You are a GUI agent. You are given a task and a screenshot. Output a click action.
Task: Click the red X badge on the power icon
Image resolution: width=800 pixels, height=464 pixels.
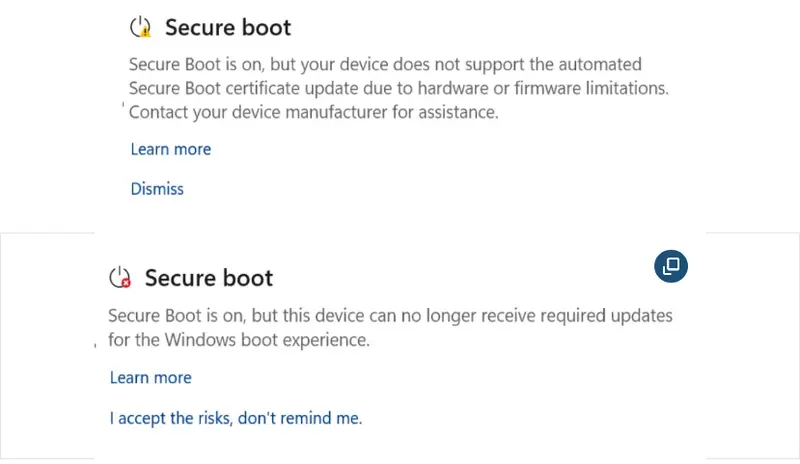pos(125,283)
